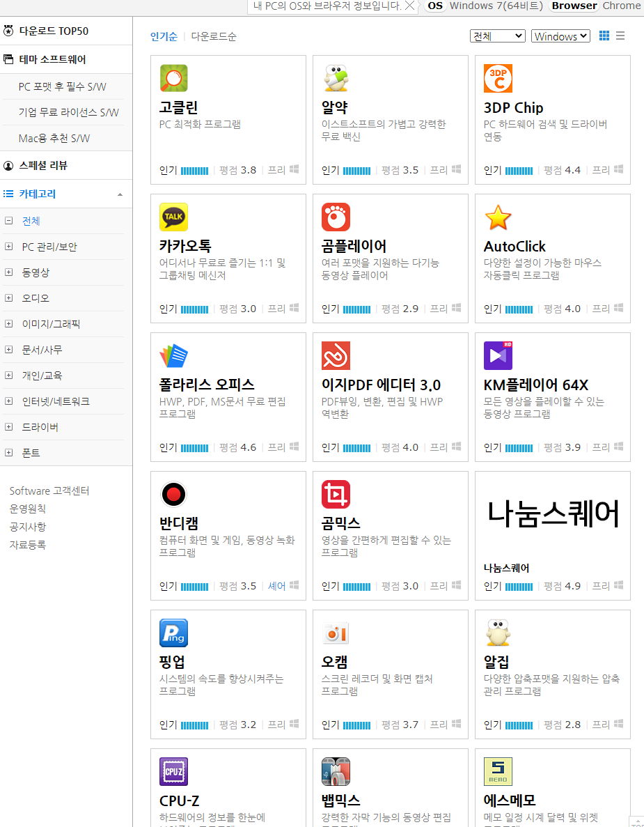Expand the 문서/사무 category
This screenshot has height=827, width=644.
point(8,350)
